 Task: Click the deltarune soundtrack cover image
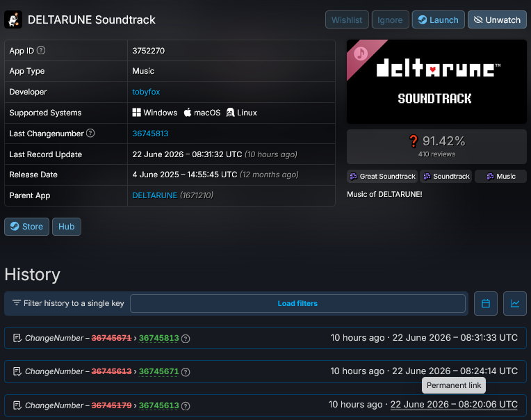click(x=436, y=81)
